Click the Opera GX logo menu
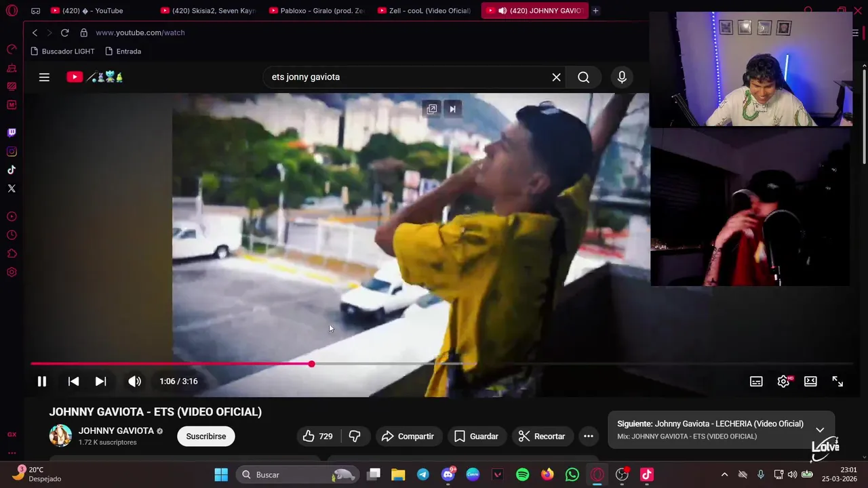The height and width of the screenshot is (488, 868). click(x=12, y=11)
